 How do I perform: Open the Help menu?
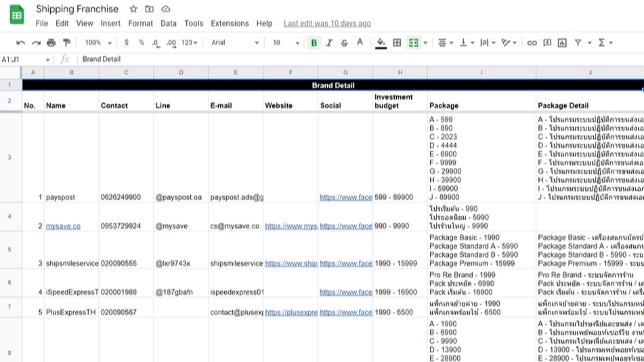tap(264, 24)
